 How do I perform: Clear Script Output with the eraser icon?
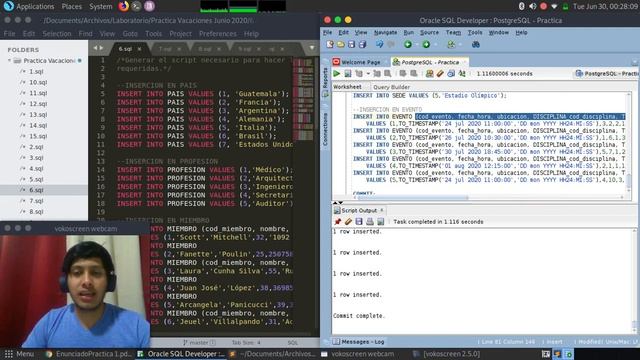click(348, 222)
